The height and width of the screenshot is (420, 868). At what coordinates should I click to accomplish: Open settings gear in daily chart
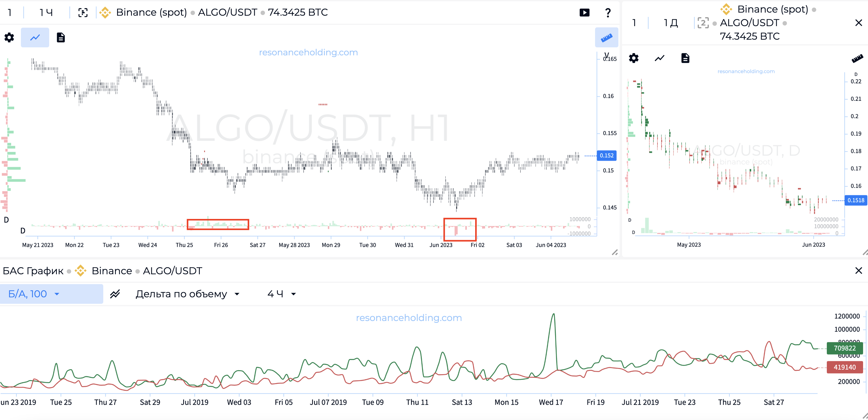(x=633, y=58)
